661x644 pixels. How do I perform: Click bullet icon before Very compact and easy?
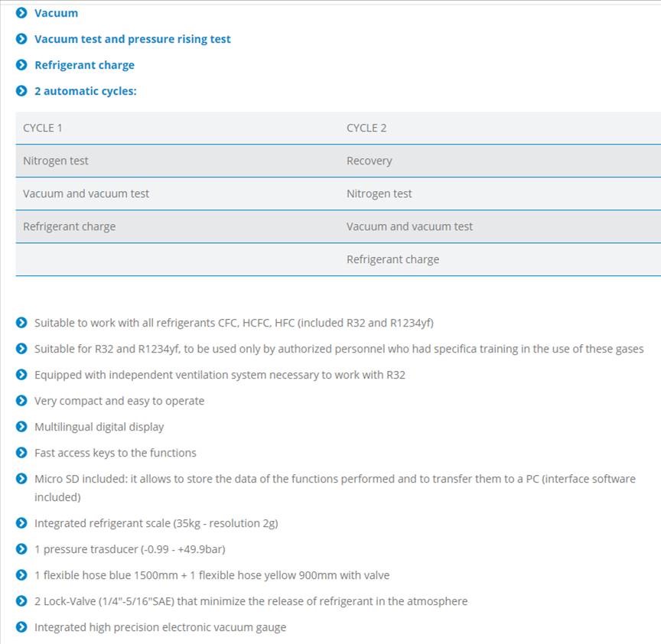click(21, 401)
